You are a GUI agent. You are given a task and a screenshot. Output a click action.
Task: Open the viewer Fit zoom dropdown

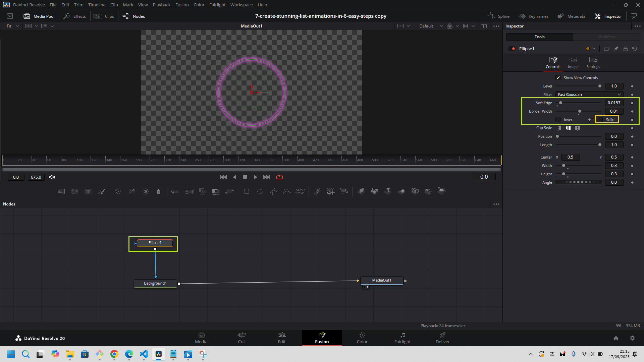click(13, 26)
